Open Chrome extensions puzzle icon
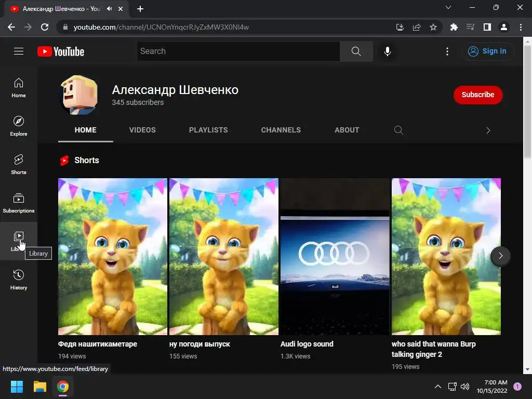The image size is (532, 399). [454, 27]
